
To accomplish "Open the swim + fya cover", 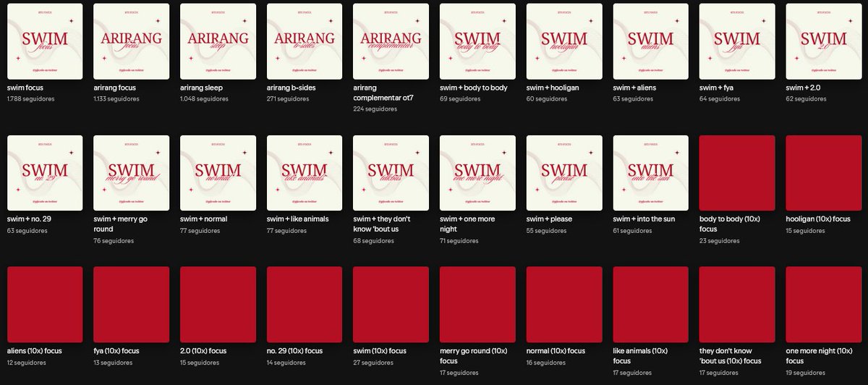I will point(737,42).
